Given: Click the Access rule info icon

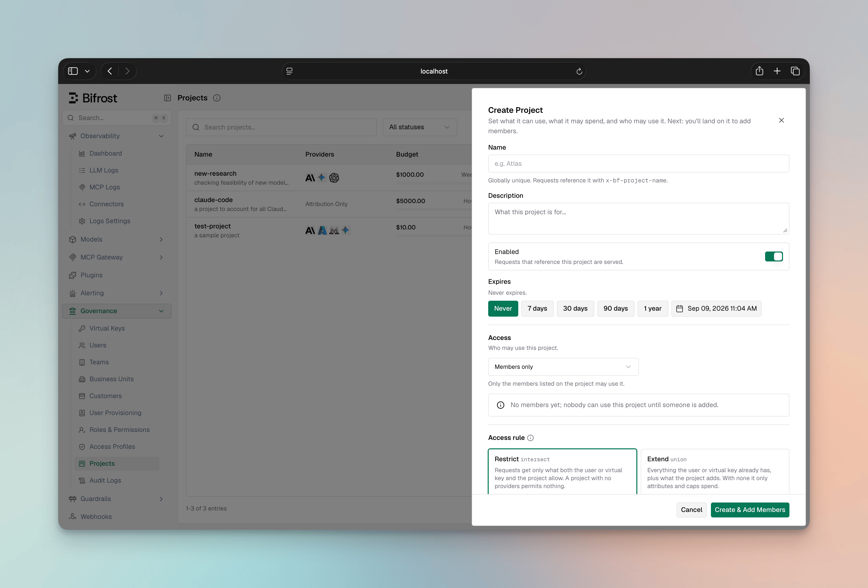Looking at the screenshot, I should (x=530, y=438).
